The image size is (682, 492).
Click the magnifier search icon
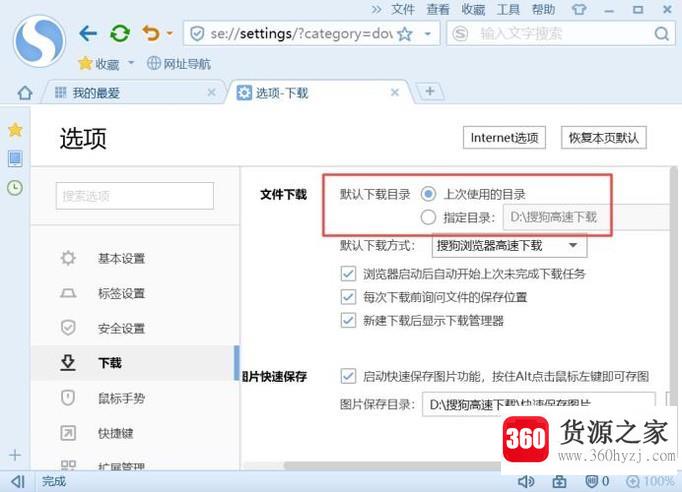[662, 33]
